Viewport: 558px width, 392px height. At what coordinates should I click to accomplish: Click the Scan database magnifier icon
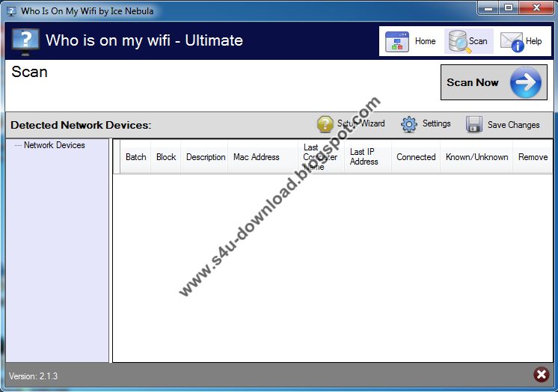459,42
